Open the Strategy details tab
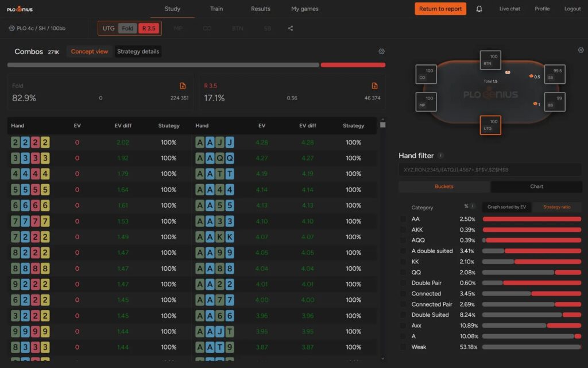588x368 pixels. [138, 51]
